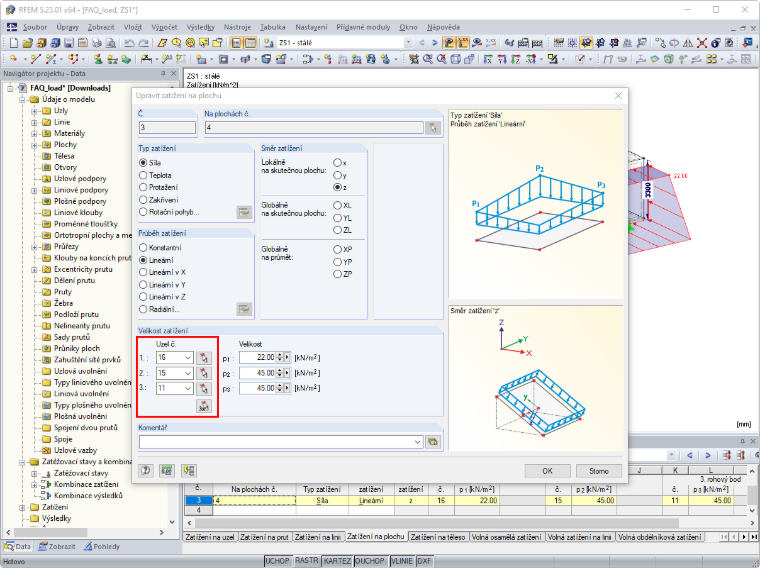Expand the Plochy tree node
Image resolution: width=760 pixels, height=568 pixels.
pyautogui.click(x=34, y=145)
